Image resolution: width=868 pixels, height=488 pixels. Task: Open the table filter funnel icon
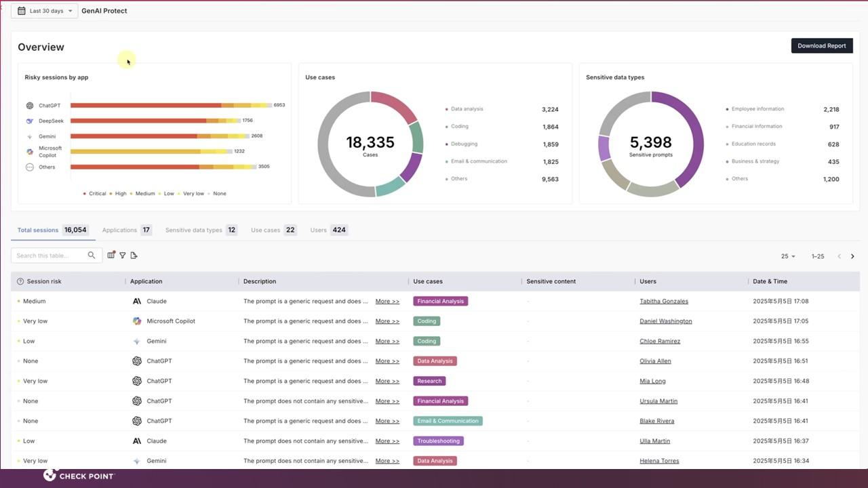pos(123,256)
